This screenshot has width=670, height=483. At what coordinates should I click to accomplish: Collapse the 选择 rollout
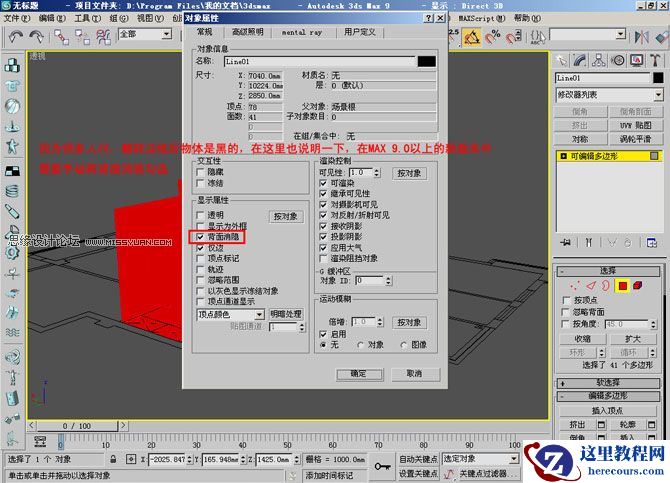pos(608,271)
